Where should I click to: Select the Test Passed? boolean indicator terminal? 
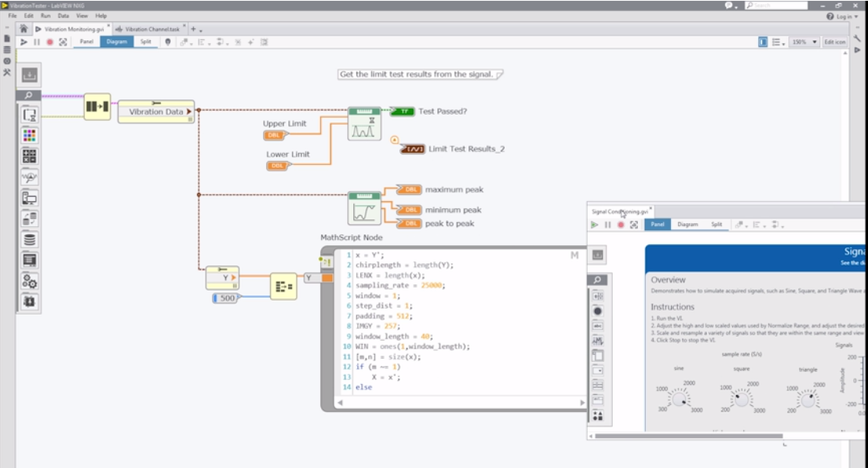coord(403,112)
